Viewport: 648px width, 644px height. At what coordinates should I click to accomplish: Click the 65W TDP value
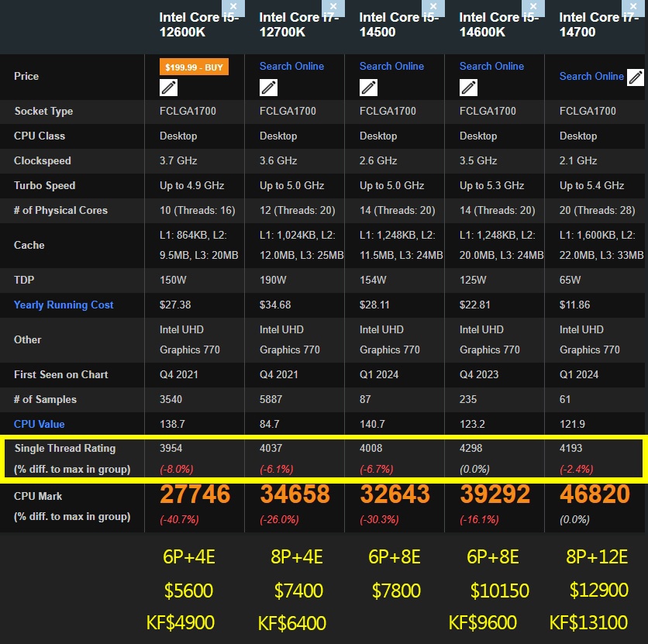570,280
